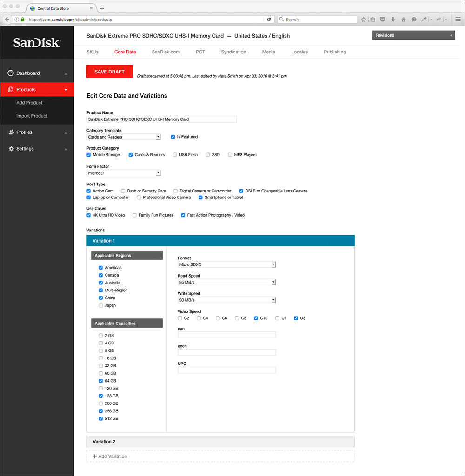Close the Central Data Store tab
Viewport: 465px width, 476px height.
point(91,8)
